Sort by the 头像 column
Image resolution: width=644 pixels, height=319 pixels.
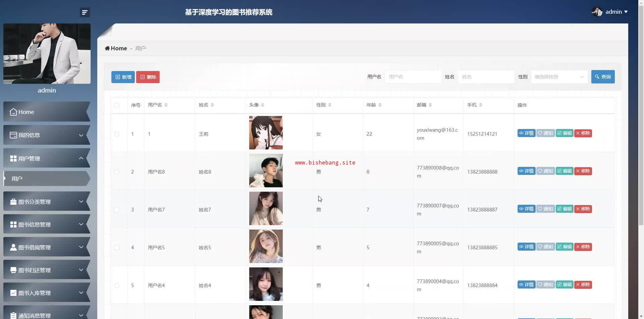click(263, 105)
